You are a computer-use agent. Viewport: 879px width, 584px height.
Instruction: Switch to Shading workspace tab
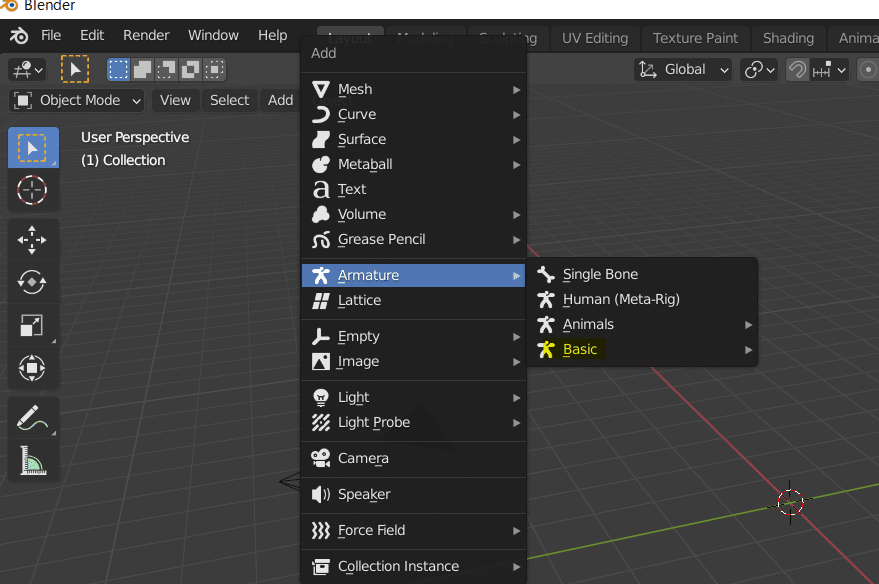[788, 38]
